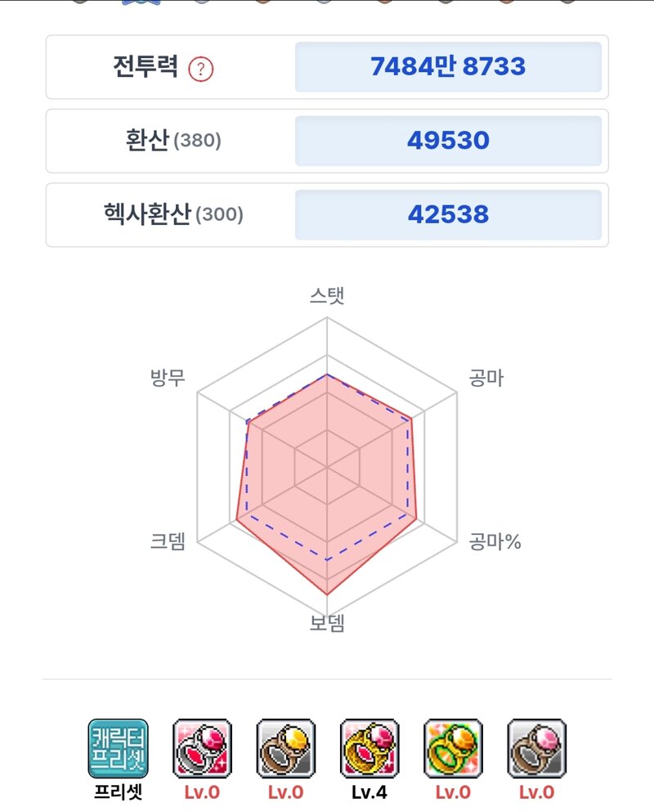Click the 환산 (380) label
This screenshot has width=654, height=812.
point(173,141)
